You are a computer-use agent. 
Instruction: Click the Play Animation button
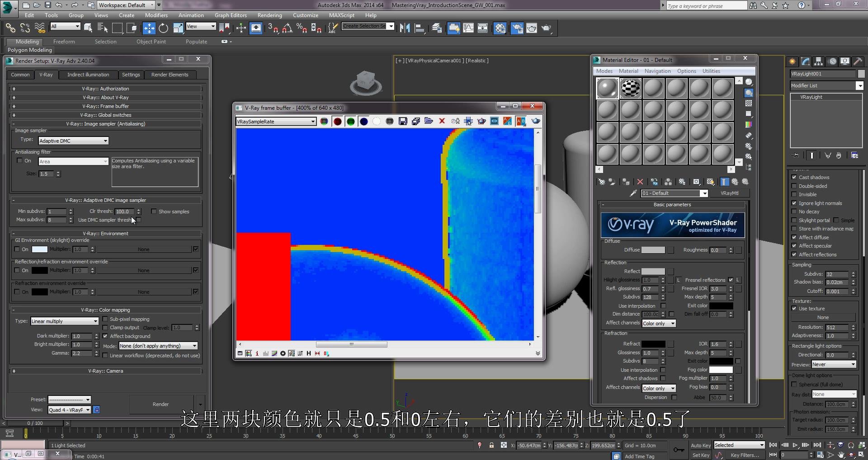pos(795,445)
